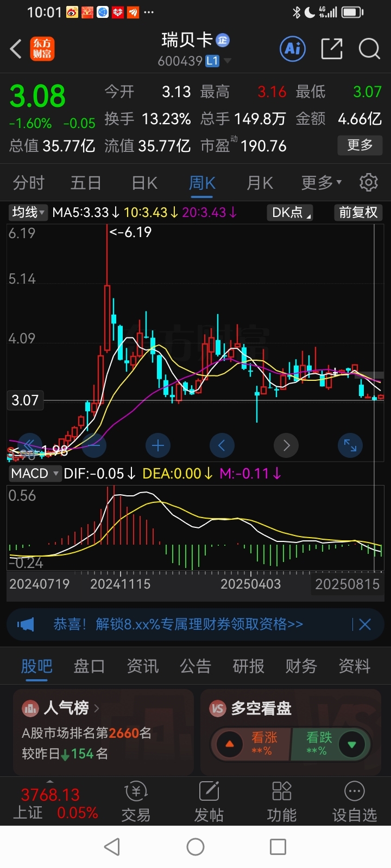
Task: Tap 换手 13.23% value
Action: point(166,119)
